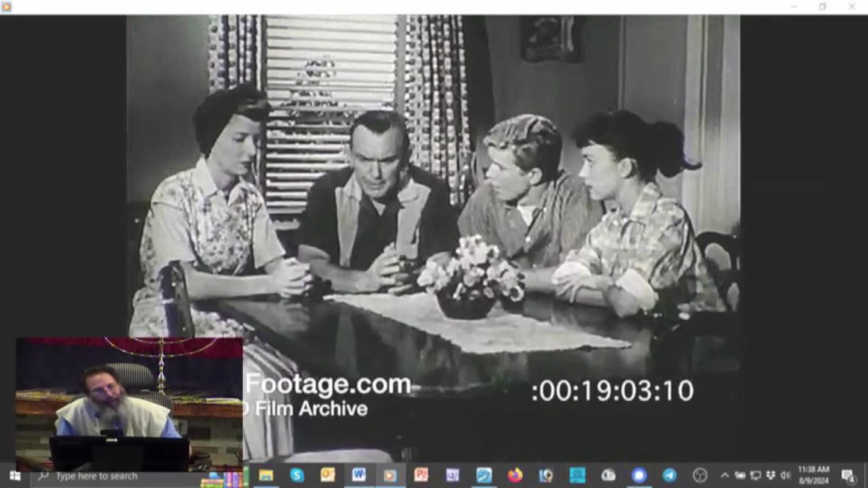Click the Signal blue circle taskbar icon
This screenshot has height=488, width=868.
(x=639, y=475)
